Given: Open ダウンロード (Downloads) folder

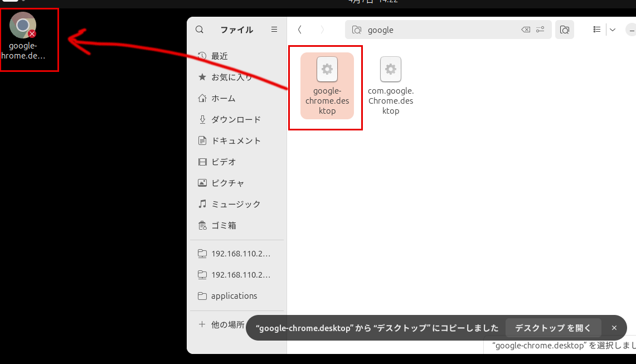Looking at the screenshot, I should tap(235, 120).
